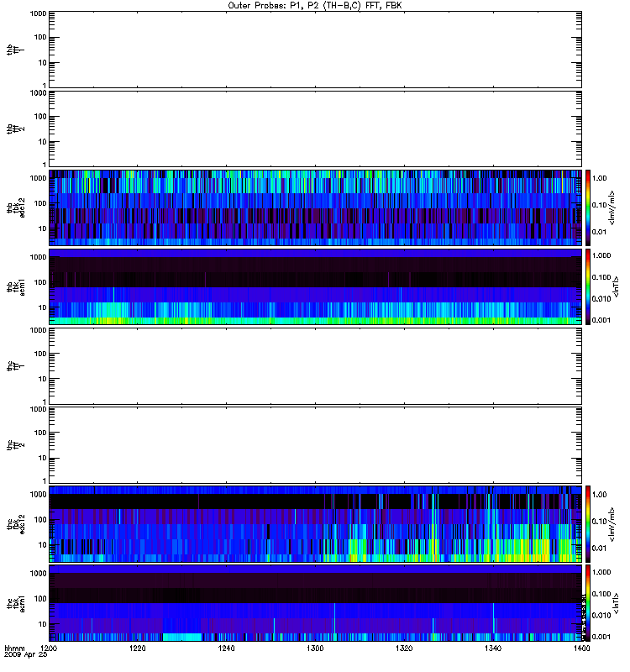
Task: Select the "1340" time axis label
Action: point(493,648)
